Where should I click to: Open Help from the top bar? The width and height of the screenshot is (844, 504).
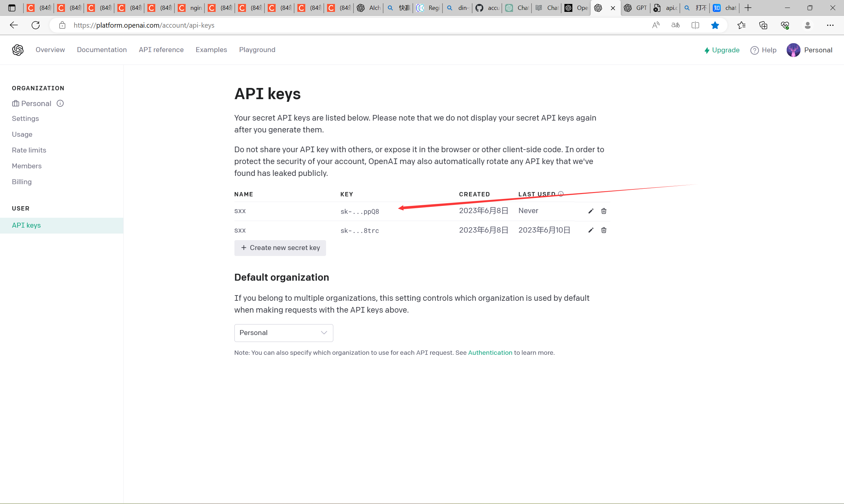pos(764,50)
